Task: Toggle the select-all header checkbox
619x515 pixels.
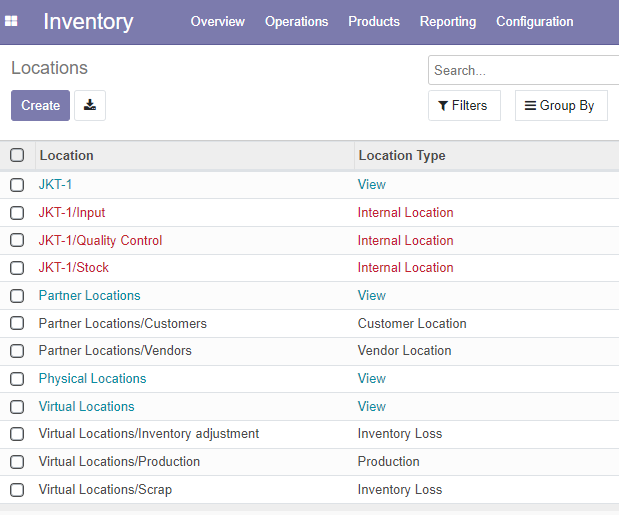Action: coord(17,155)
